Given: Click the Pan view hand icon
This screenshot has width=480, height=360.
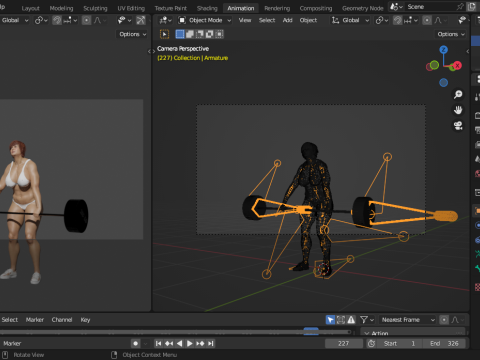Looking at the screenshot, I should (458, 110).
